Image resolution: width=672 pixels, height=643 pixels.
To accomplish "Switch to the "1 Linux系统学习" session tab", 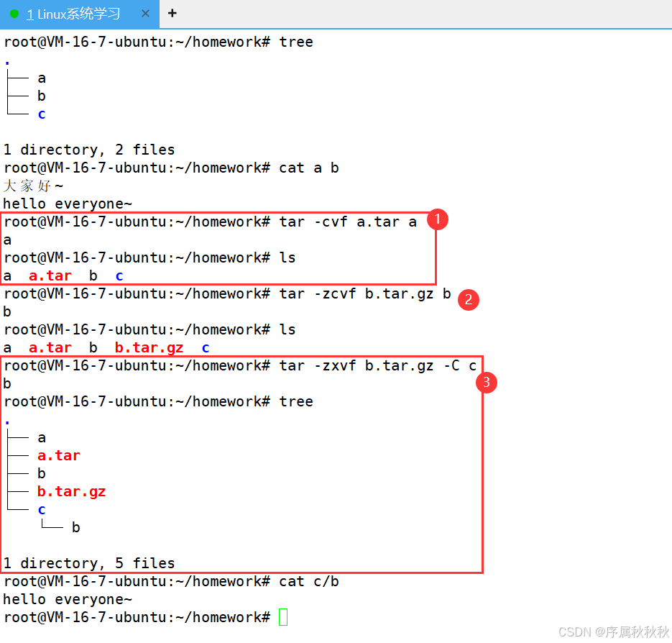I will (x=79, y=14).
